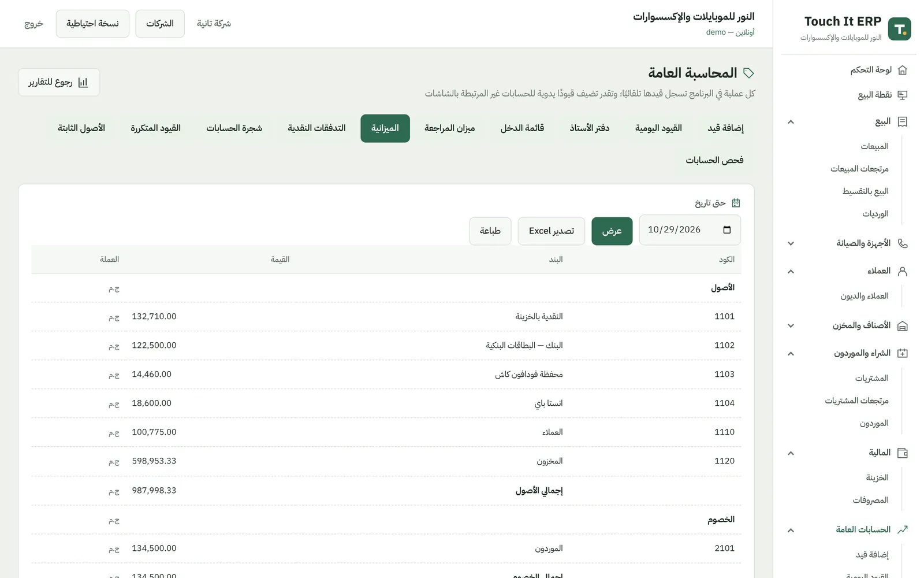Switch to قائمة الدخل tab

(x=522, y=128)
